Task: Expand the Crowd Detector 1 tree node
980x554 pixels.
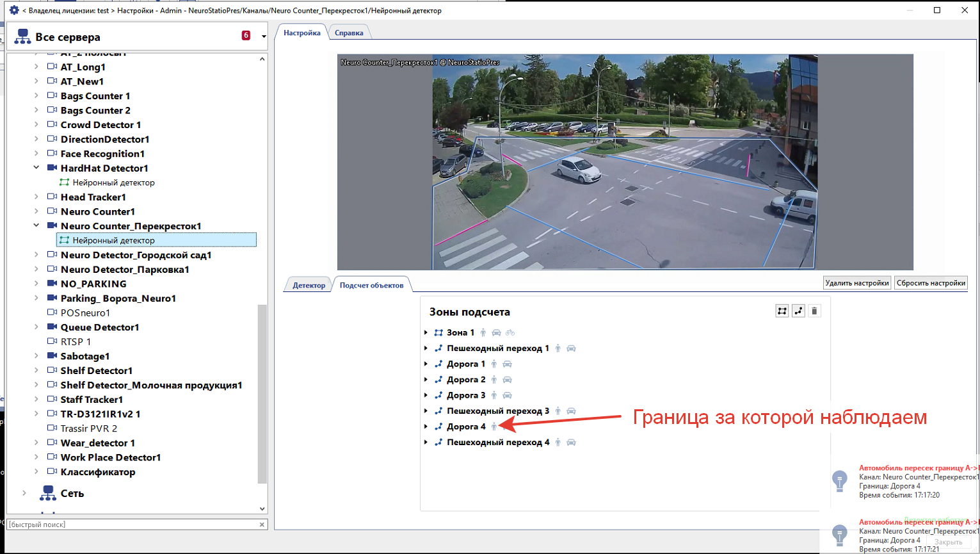Action: tap(36, 125)
